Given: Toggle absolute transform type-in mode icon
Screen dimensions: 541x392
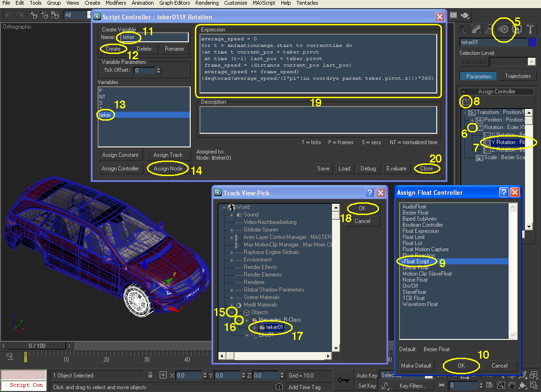Looking at the screenshot, I should (163, 375).
